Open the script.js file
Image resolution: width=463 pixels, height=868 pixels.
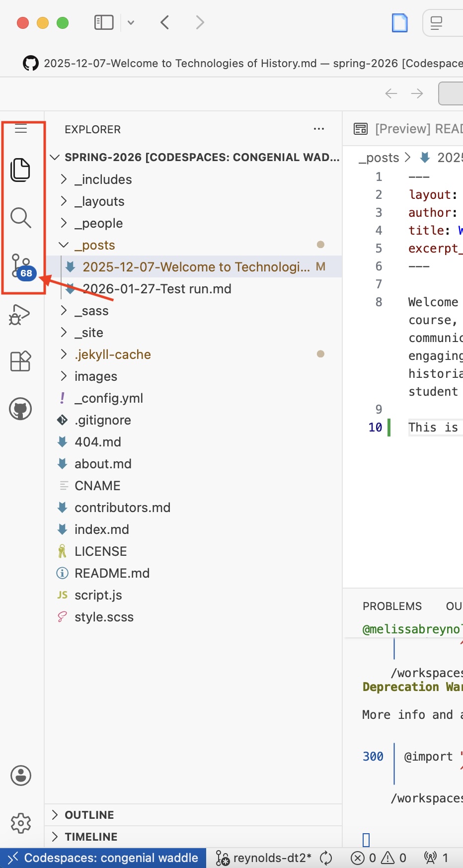click(193, 595)
